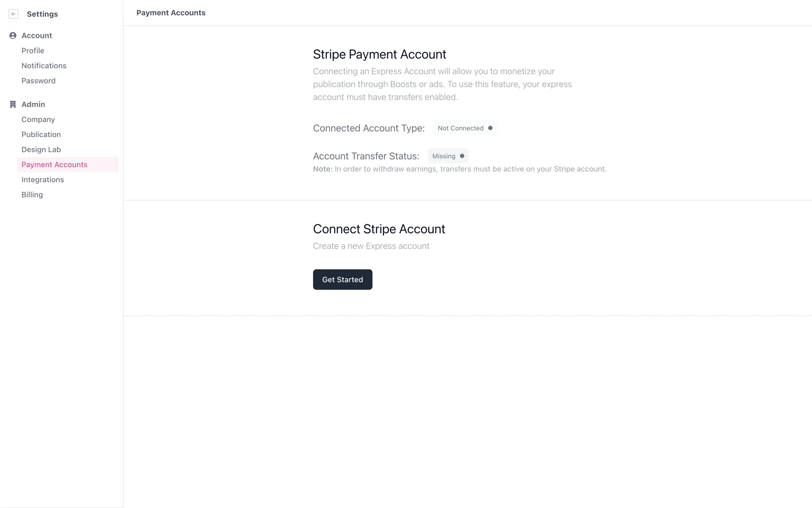Open the Integrations settings page
Viewport: 812px width, 508px height.
[43, 179]
